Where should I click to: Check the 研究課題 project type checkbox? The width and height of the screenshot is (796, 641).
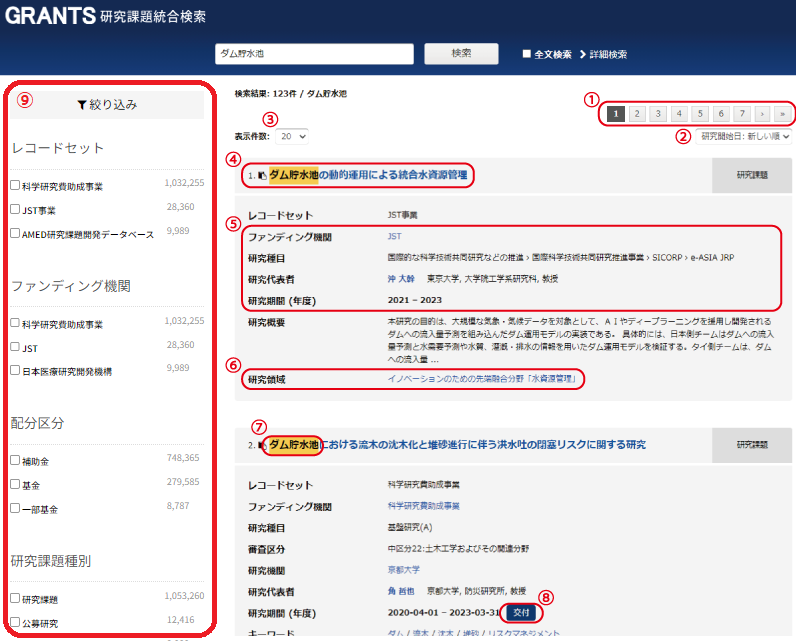pos(15,598)
